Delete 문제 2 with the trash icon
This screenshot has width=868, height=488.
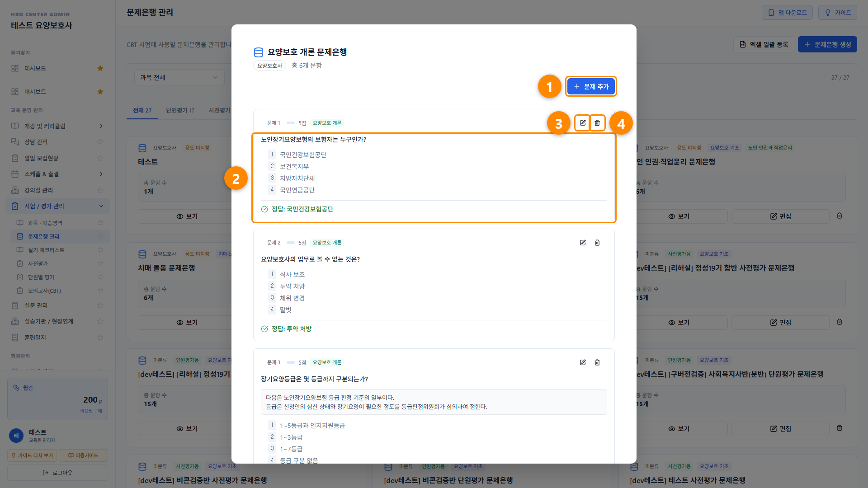[597, 243]
